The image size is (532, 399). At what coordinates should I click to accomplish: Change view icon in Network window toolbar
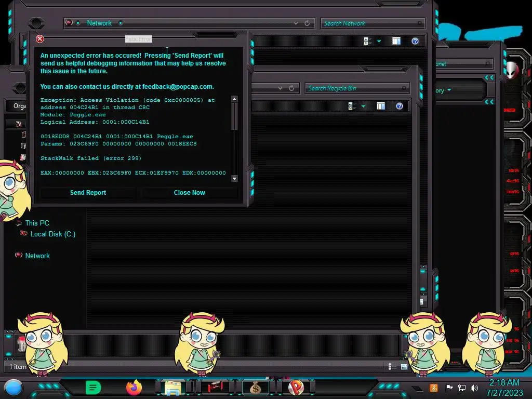point(367,41)
